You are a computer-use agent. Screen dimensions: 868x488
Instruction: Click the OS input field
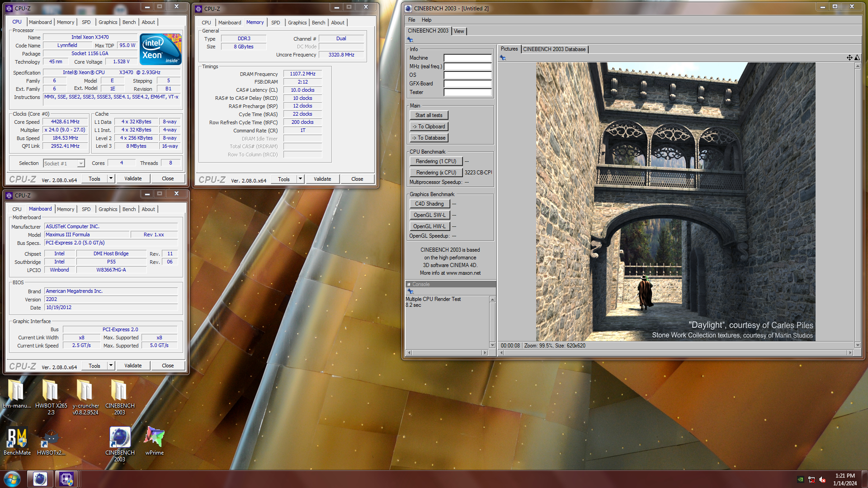467,75
